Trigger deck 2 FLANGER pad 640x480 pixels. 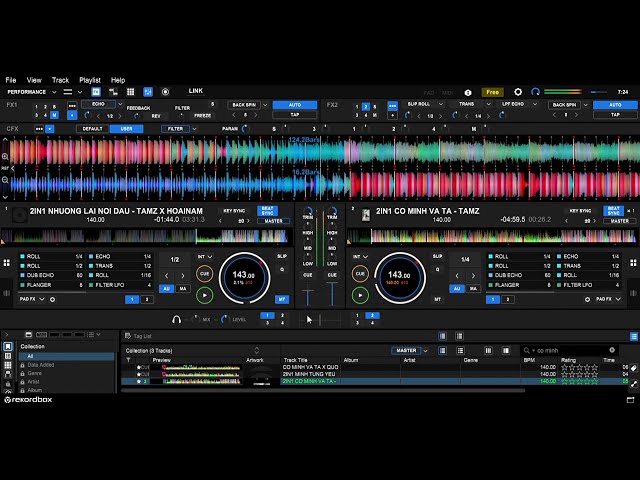pyautogui.click(x=520, y=285)
